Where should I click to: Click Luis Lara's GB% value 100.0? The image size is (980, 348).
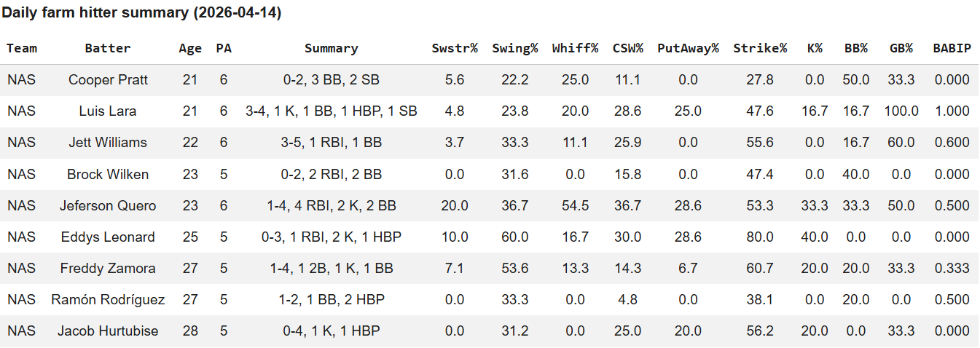click(901, 111)
